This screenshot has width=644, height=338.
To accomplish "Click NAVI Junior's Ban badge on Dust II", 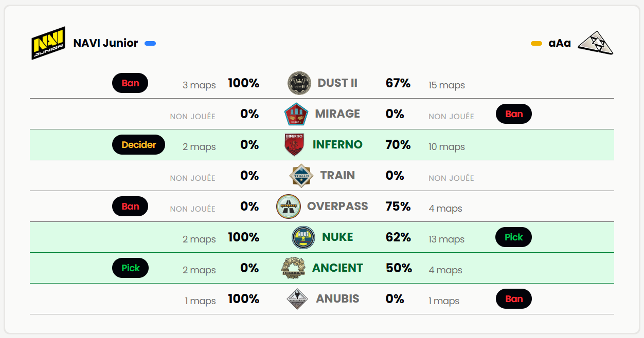I will [130, 83].
